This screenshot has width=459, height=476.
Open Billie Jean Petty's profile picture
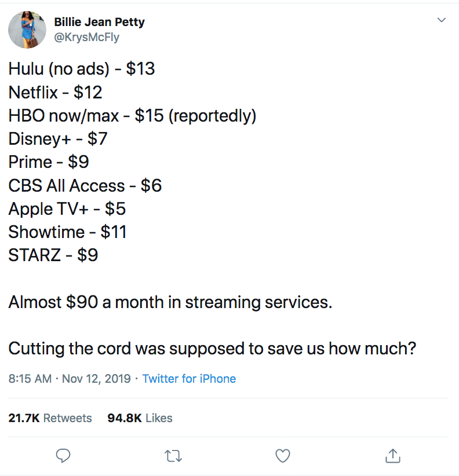(x=27, y=30)
